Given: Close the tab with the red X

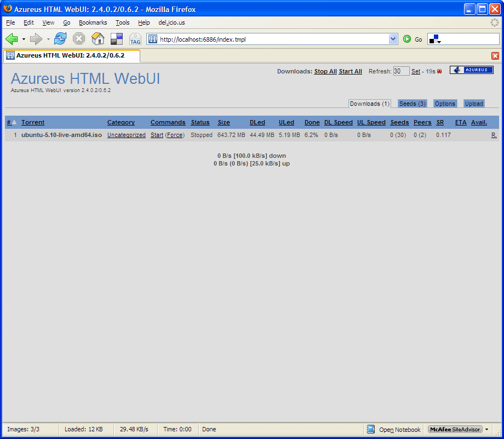Looking at the screenshot, I should (495, 56).
